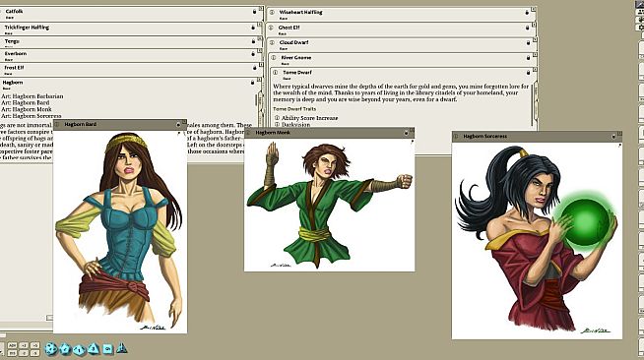Screen dimensions: 644x360
Task: Click the Hagborn Monk image link icon
Action: 248,133
